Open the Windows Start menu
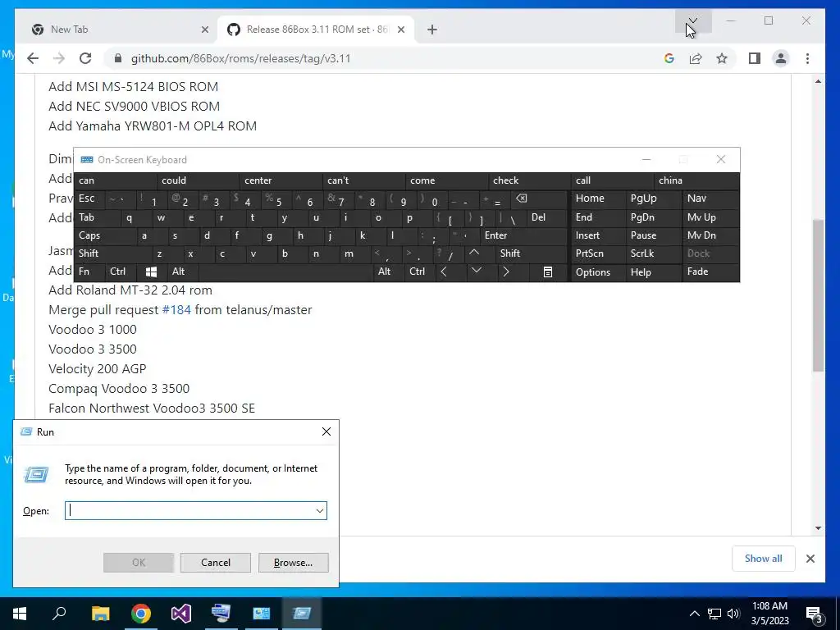 (x=20, y=614)
